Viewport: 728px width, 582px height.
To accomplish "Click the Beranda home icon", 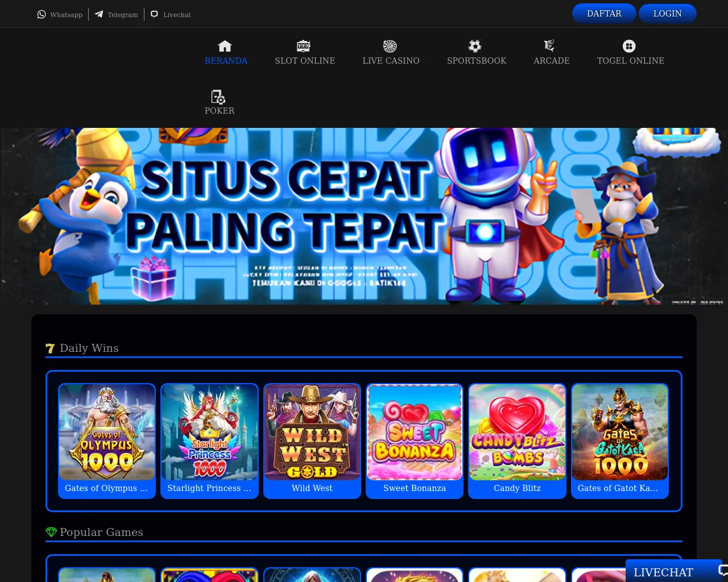I will pyautogui.click(x=225, y=46).
